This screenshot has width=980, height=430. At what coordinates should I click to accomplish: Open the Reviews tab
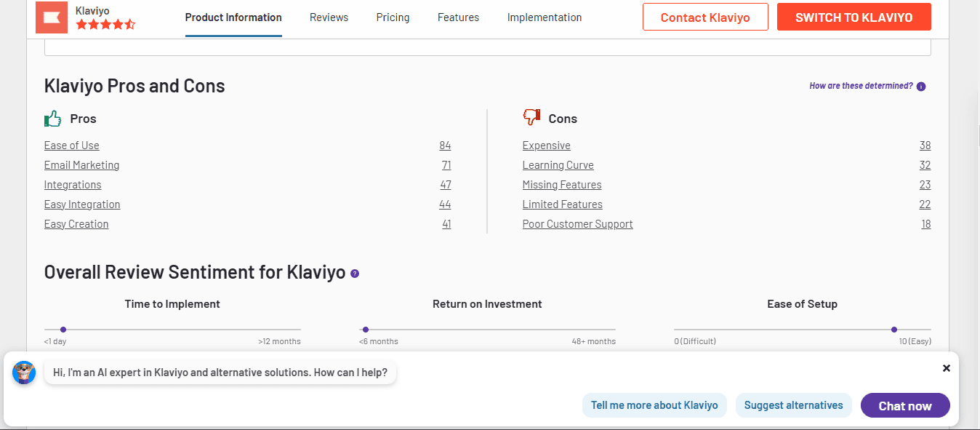(x=329, y=17)
